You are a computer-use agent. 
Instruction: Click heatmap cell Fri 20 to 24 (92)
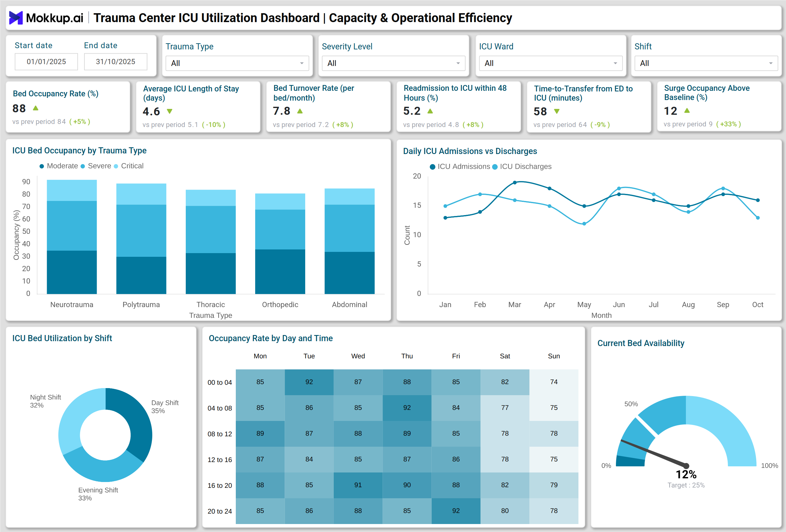[456, 511]
